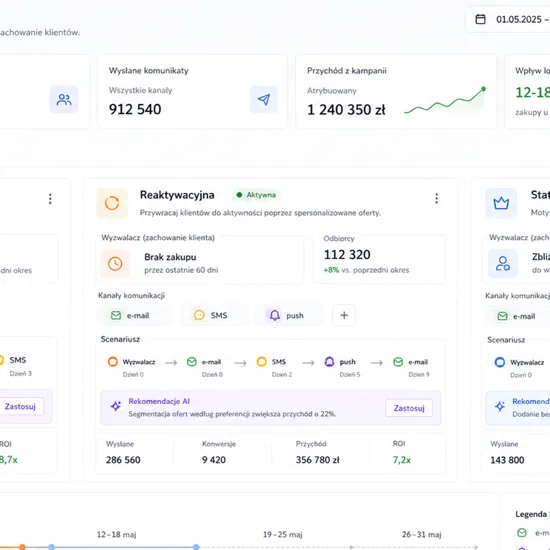Click the leftmost Zastosuj button
The height and width of the screenshot is (550, 550).
(21, 407)
